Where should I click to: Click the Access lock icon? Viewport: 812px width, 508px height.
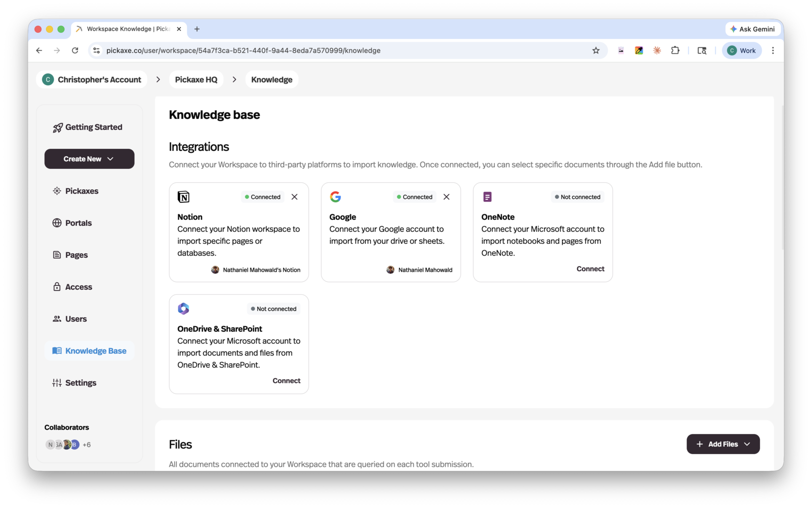click(56, 287)
